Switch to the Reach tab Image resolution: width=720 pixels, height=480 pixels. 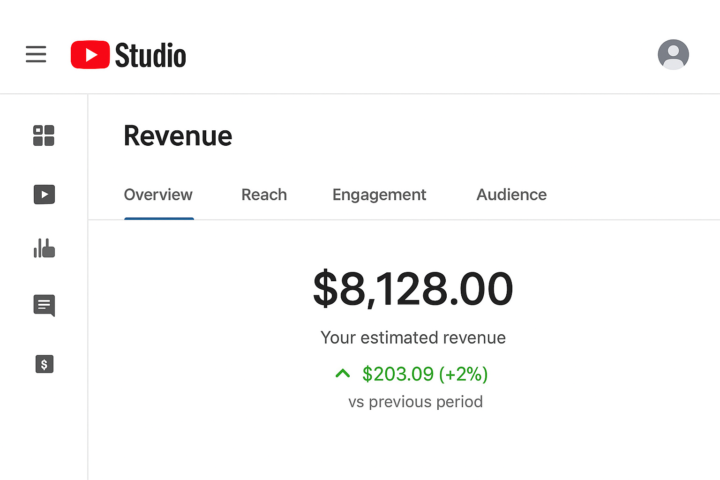pos(264,195)
